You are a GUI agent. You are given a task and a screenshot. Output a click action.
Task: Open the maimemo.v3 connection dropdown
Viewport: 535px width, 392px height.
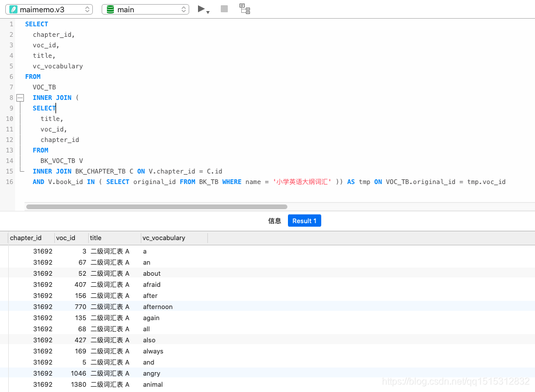[49, 9]
